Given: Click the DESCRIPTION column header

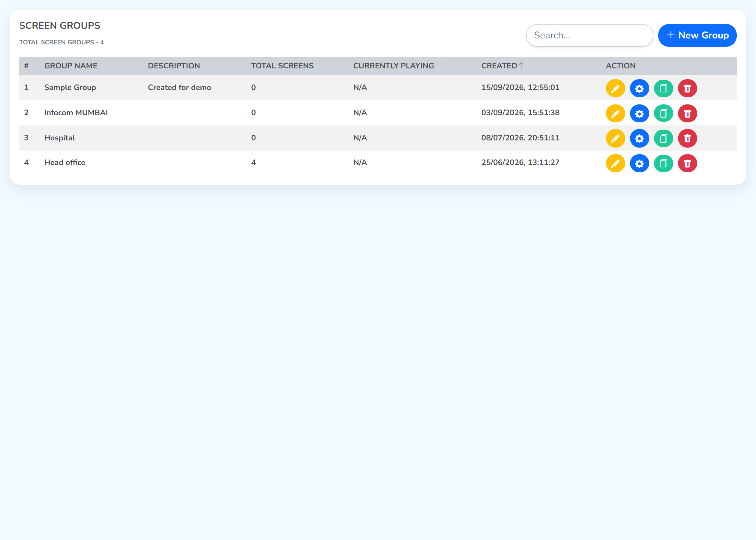Looking at the screenshot, I should point(174,66).
